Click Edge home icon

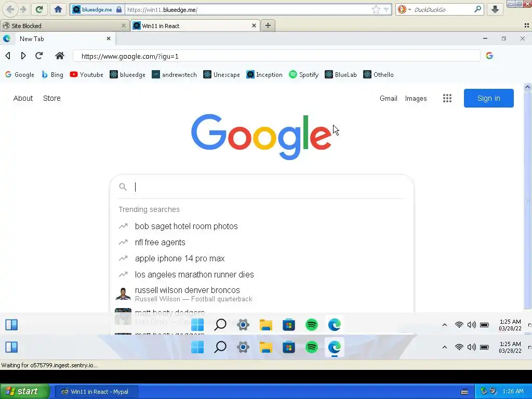click(60, 56)
